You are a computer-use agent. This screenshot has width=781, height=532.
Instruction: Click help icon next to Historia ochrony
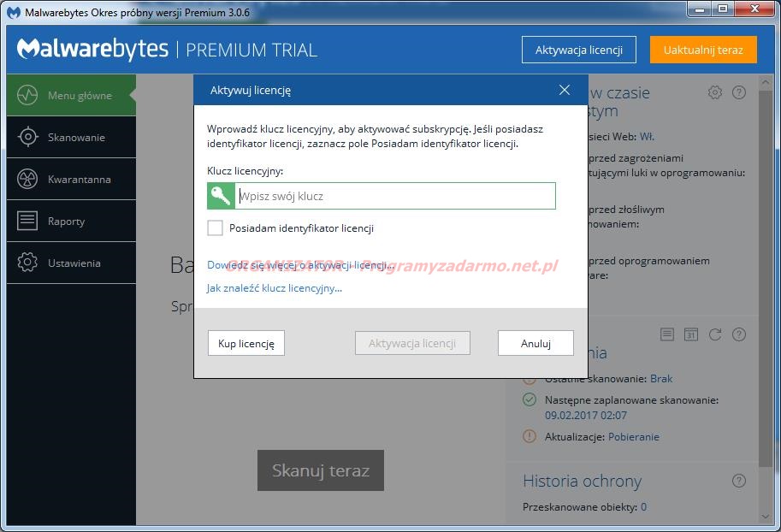click(x=739, y=482)
